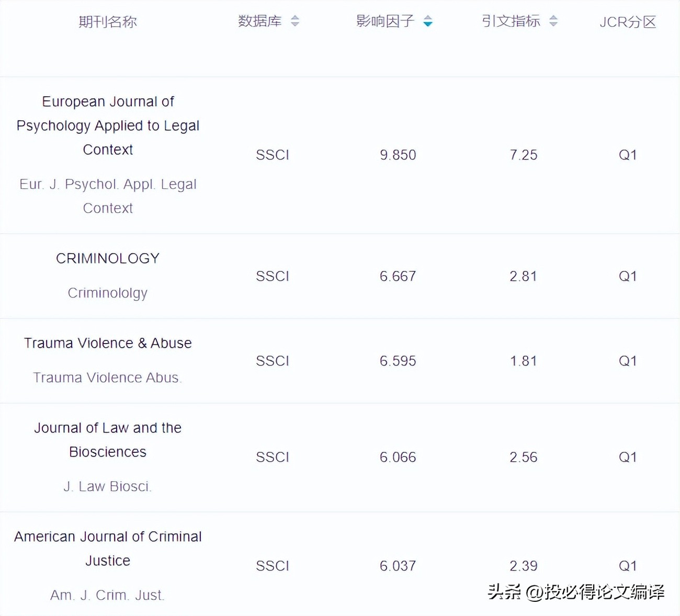Open Journal of Law and the Biosciences
The image size is (680, 616).
click(x=108, y=440)
